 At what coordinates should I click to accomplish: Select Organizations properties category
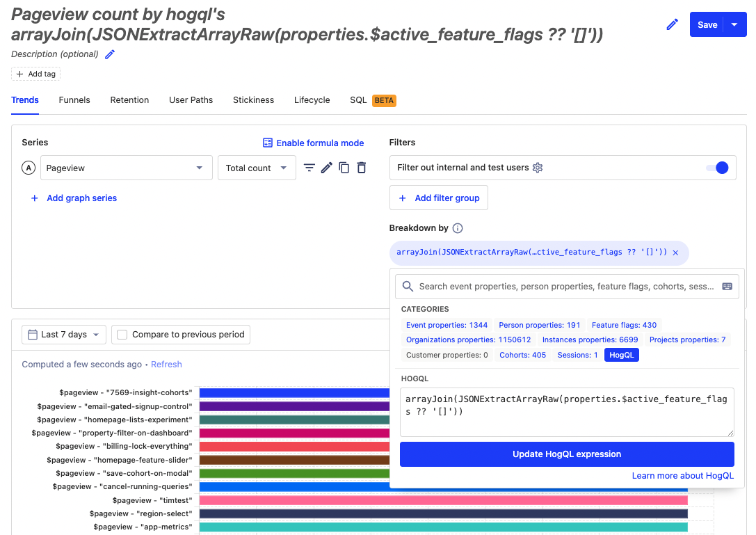click(468, 340)
